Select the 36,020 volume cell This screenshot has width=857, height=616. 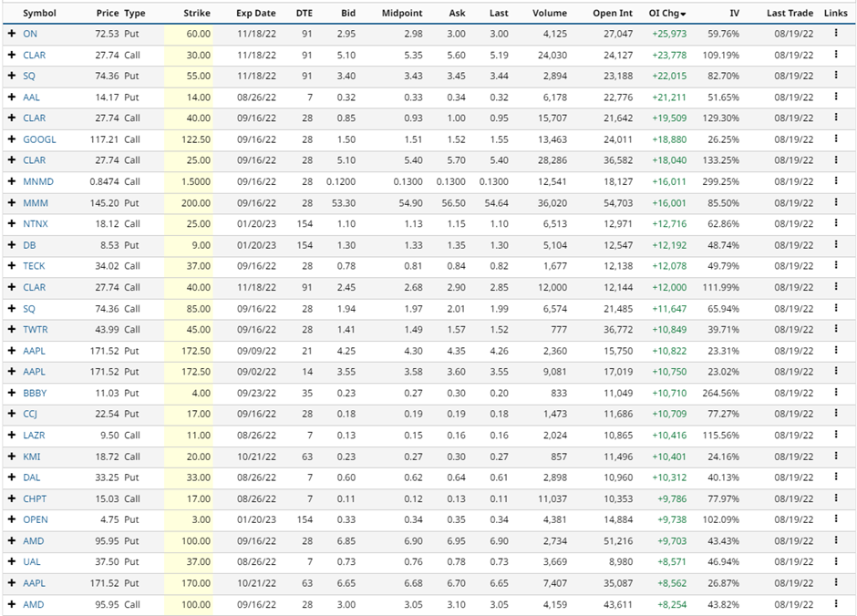[552, 202]
